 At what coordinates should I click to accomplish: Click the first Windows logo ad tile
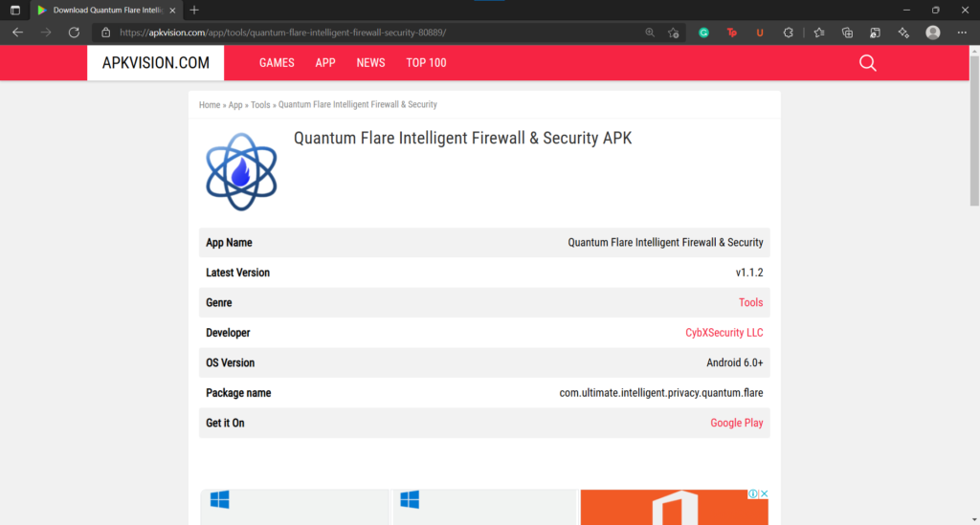click(x=295, y=507)
